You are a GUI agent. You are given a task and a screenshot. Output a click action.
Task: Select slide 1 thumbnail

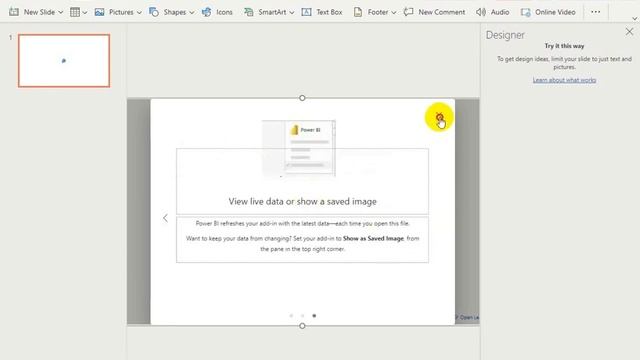point(64,61)
